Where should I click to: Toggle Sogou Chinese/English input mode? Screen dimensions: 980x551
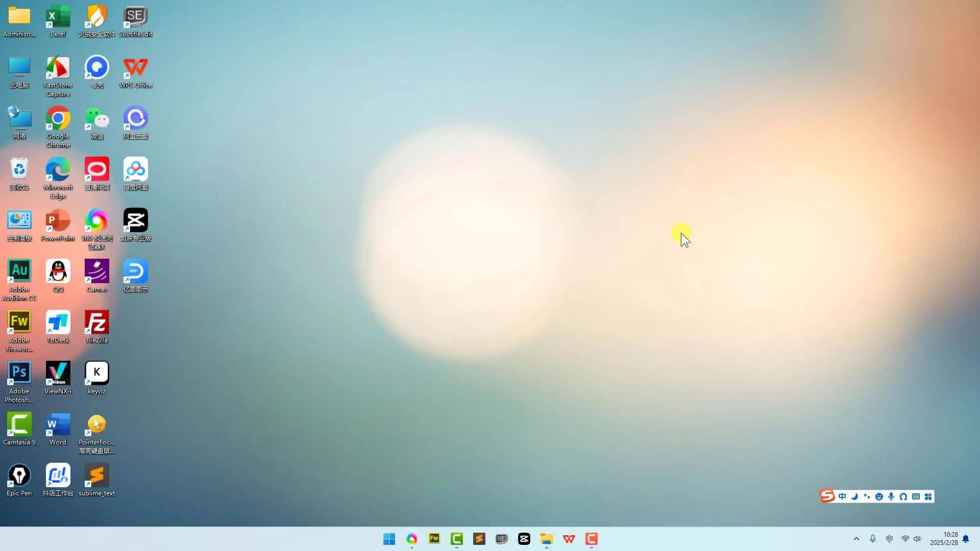click(842, 496)
